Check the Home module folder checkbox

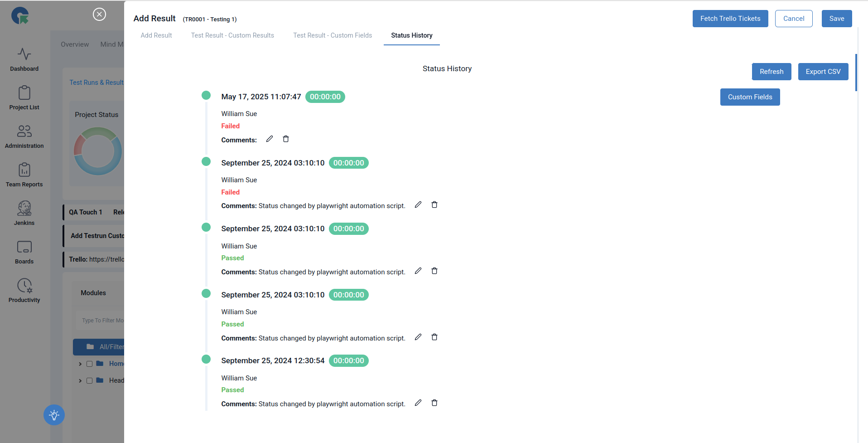pyautogui.click(x=89, y=364)
